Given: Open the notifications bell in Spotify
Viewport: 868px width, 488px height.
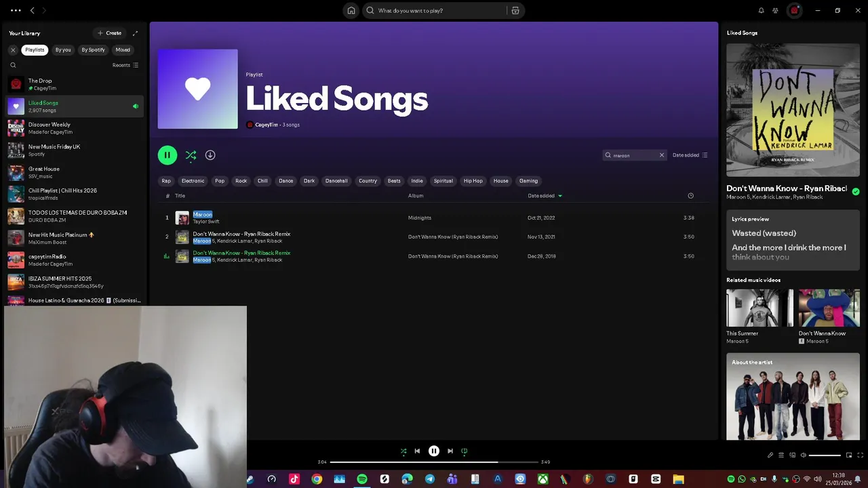Looking at the screenshot, I should click(x=761, y=10).
